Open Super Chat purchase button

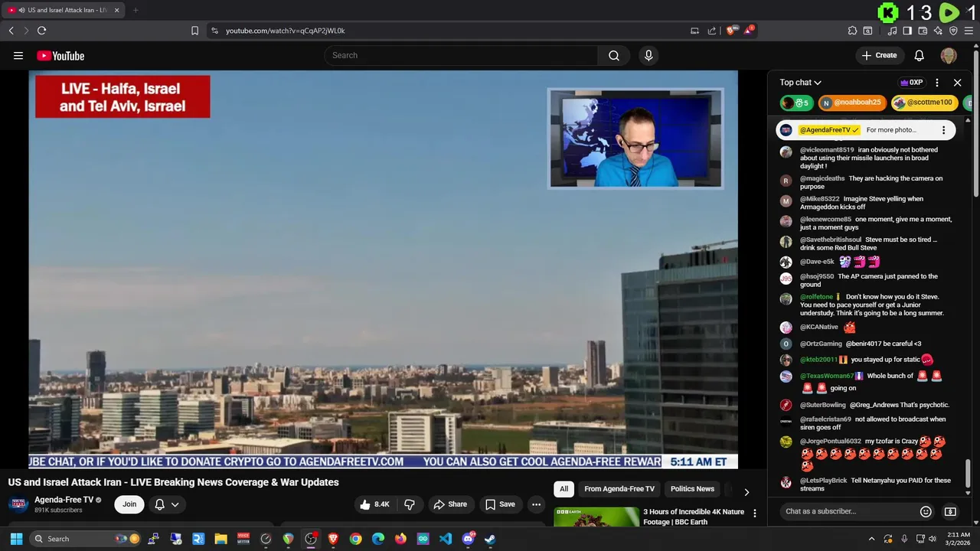pos(950,511)
